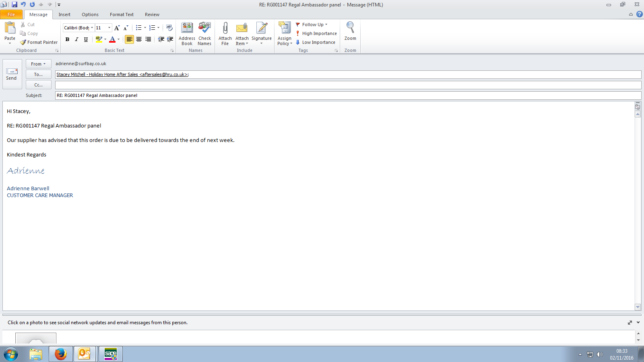The image size is (644, 362).
Task: Click the Paste clipboard icon
Action: pyautogui.click(x=10, y=28)
